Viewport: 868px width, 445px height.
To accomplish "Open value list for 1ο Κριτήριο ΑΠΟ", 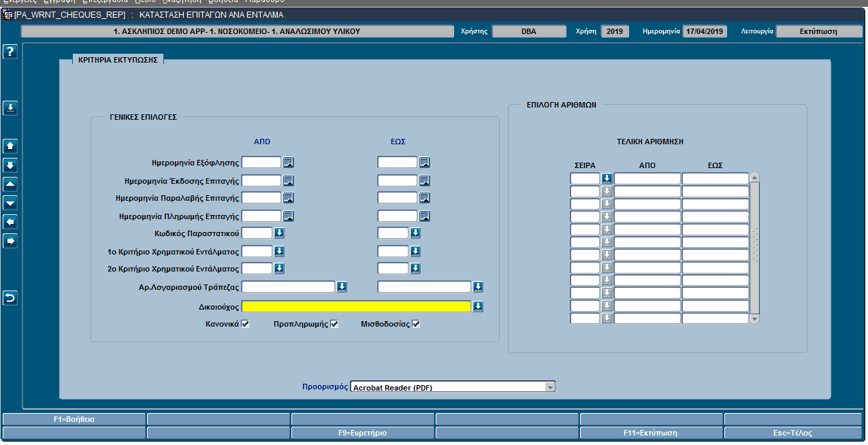I will pyautogui.click(x=279, y=251).
